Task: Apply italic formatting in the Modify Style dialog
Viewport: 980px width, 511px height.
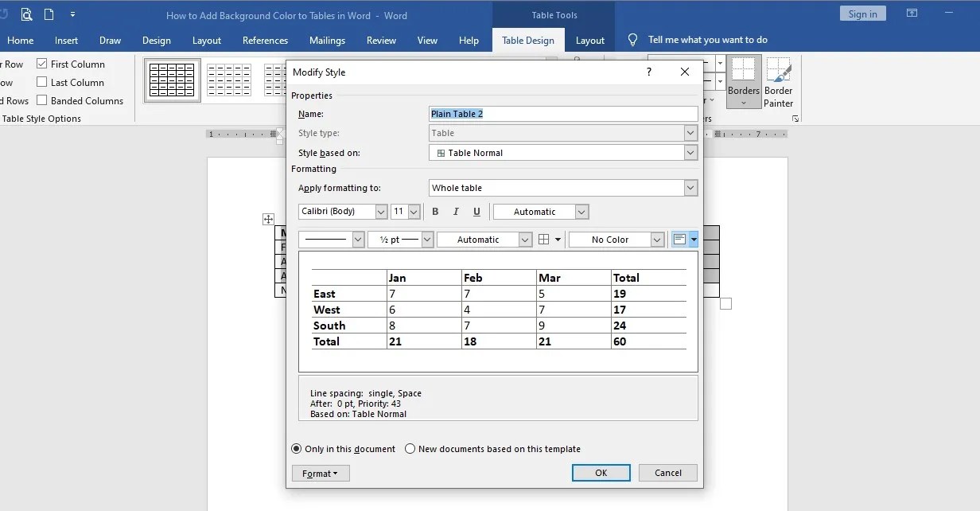Action: pos(455,211)
